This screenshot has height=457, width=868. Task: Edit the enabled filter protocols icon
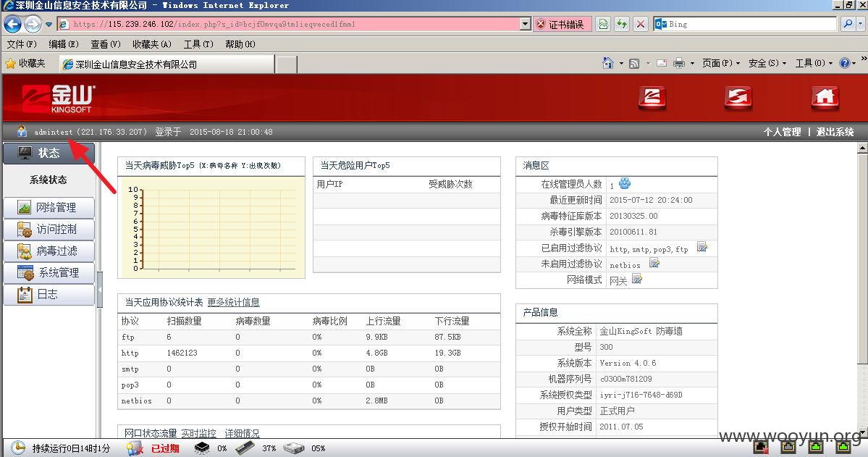click(702, 247)
